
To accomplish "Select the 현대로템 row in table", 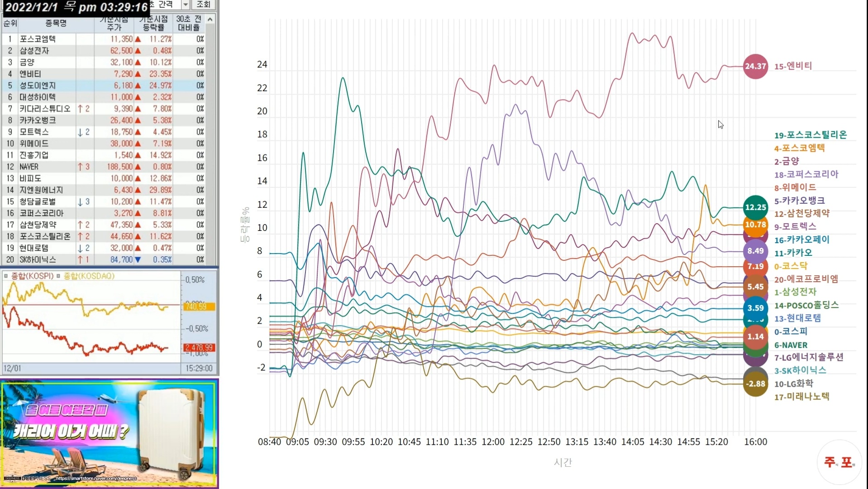I will [x=104, y=248].
